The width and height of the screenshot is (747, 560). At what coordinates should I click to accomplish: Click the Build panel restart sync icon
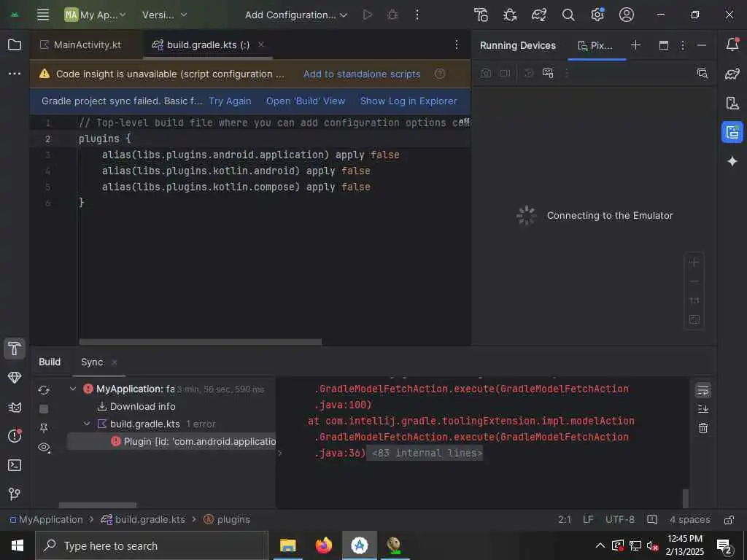point(43,391)
